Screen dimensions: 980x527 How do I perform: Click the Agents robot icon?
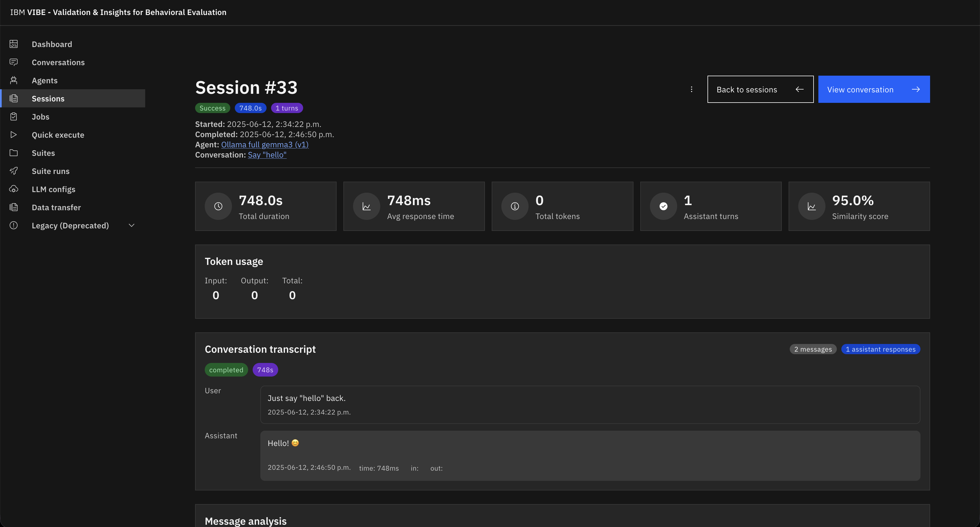[14, 80]
